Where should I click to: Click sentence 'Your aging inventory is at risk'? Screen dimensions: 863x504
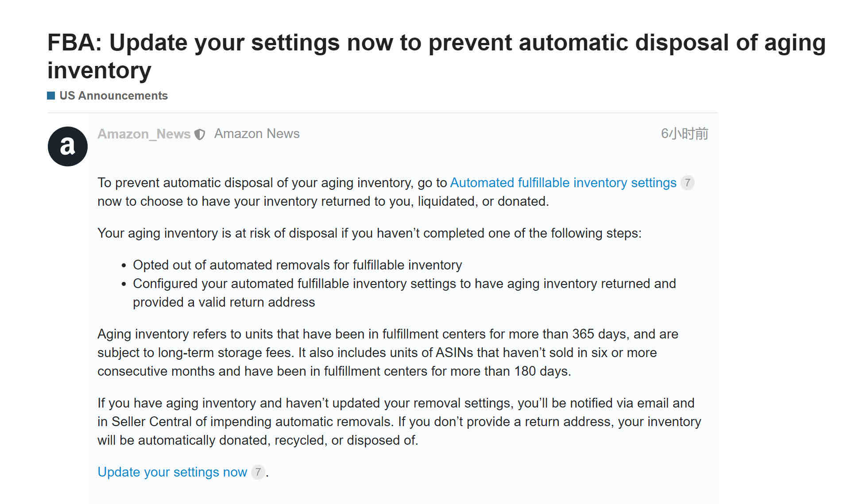[x=369, y=233]
